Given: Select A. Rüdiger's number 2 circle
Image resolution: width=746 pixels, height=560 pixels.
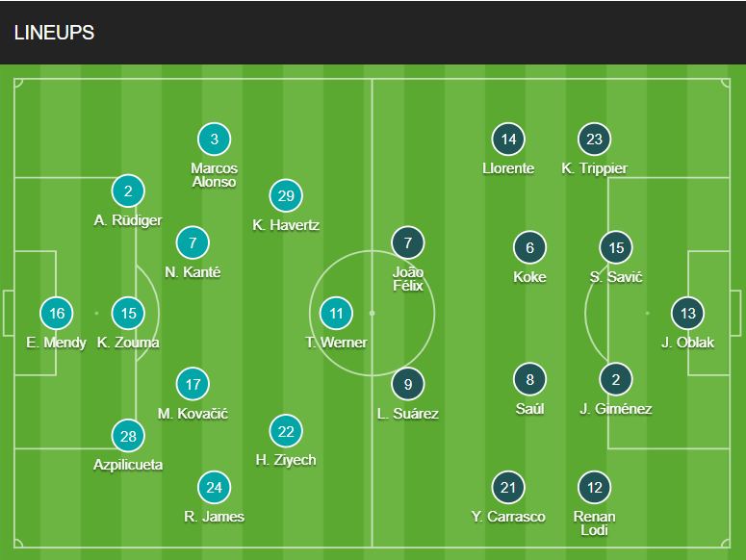Looking at the screenshot, I should pyautogui.click(x=128, y=191).
